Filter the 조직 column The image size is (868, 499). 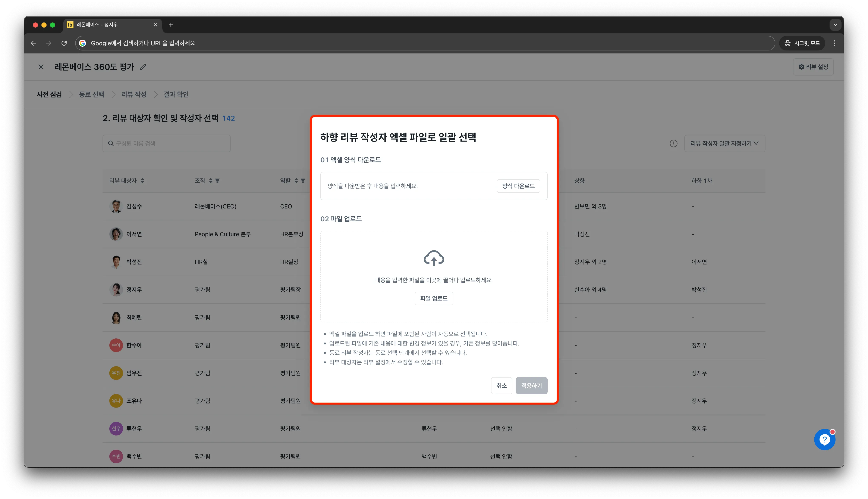click(218, 181)
